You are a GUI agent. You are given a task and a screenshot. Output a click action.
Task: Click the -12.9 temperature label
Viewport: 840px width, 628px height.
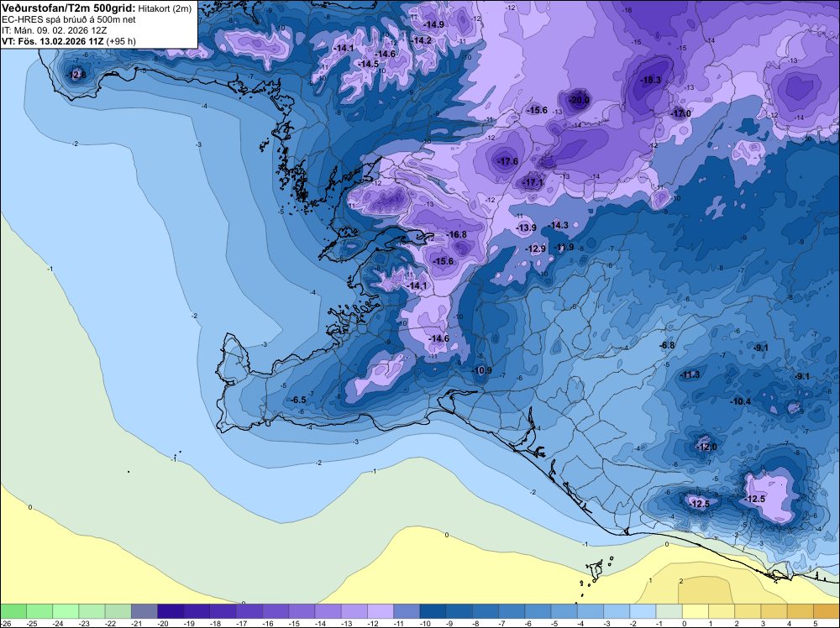535,249
